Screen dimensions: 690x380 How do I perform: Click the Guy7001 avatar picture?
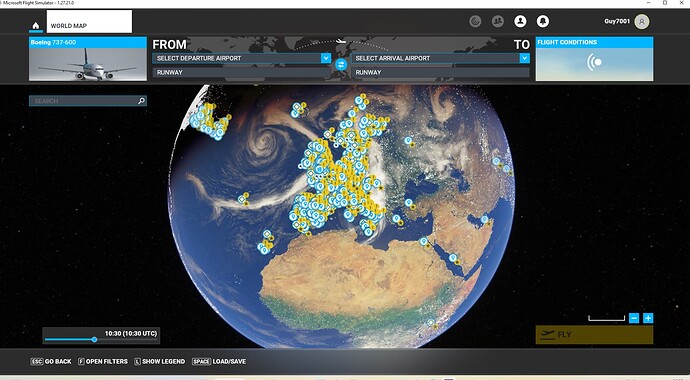(x=642, y=22)
